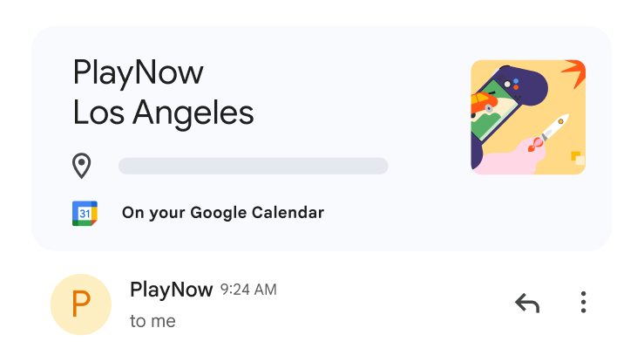Open the three-dot more options menu
Image resolution: width=644 pixels, height=362 pixels.
[x=583, y=304]
